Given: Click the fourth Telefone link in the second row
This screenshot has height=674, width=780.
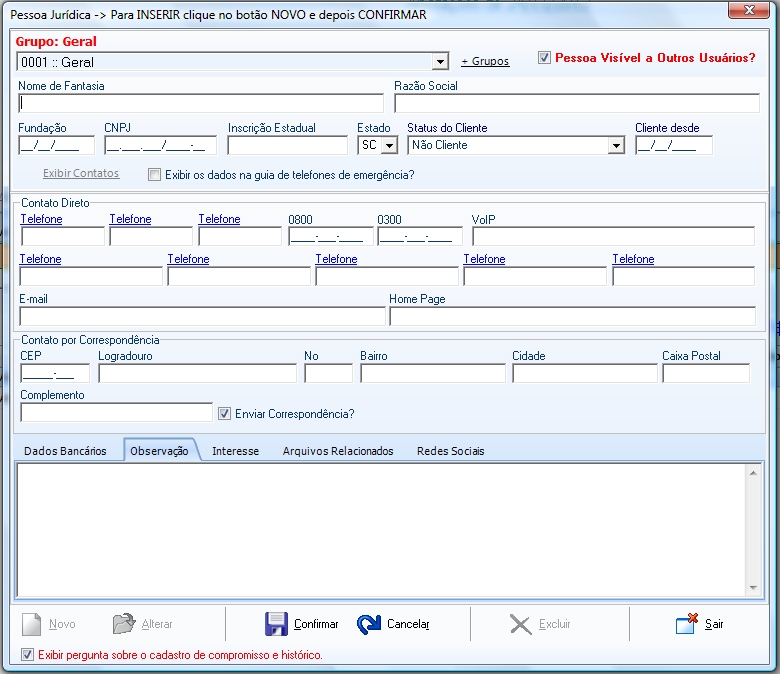Looking at the screenshot, I should click(485, 259).
